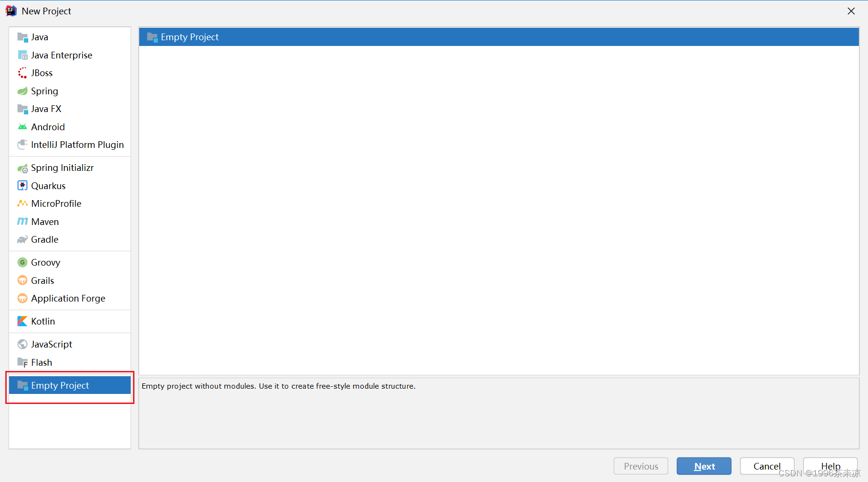Click the Grails icon
The height and width of the screenshot is (482, 868).
pos(22,280)
